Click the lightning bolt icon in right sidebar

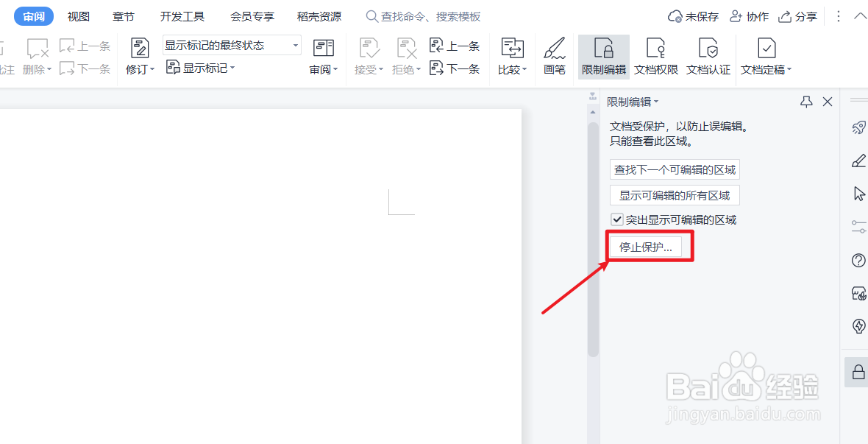point(858,326)
